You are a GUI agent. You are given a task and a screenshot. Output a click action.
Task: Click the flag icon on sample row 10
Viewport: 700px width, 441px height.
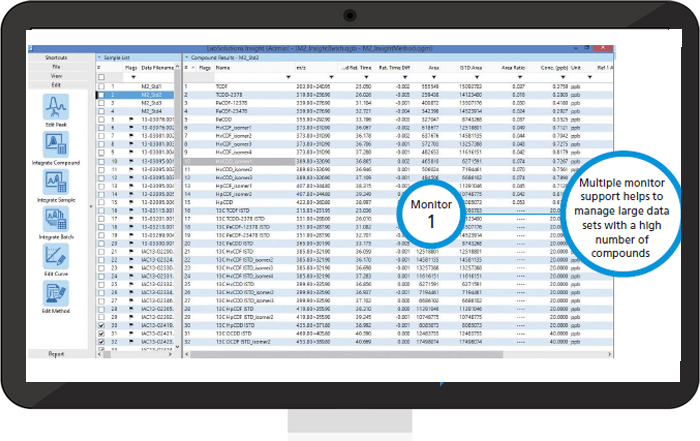[x=131, y=160]
